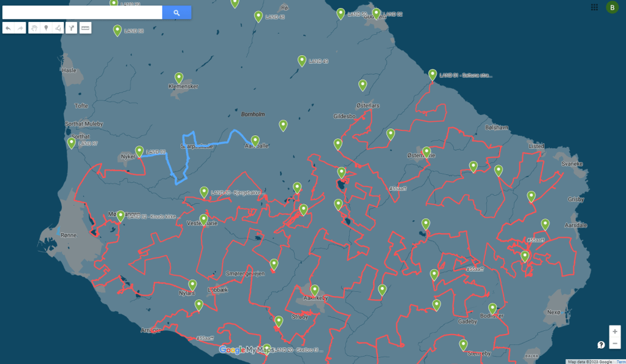This screenshot has width=626, height=364.
Task: Open the Terms link at bottom right
Action: pyautogui.click(x=620, y=362)
